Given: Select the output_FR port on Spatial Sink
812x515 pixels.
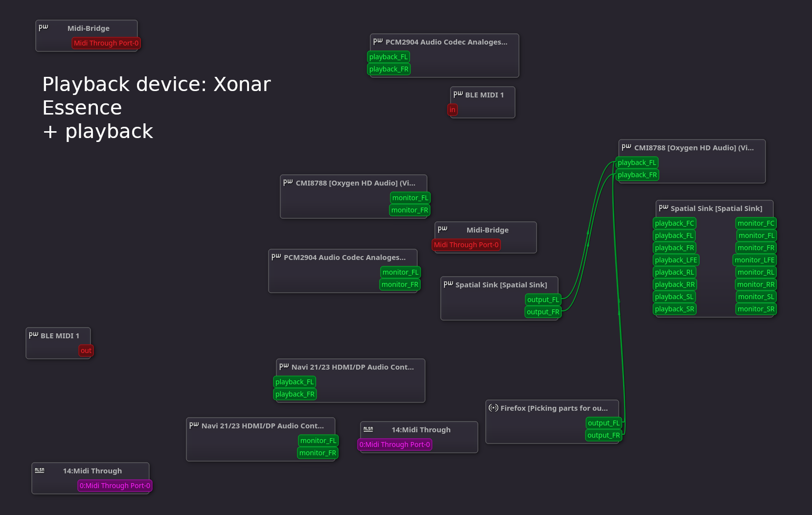Looking at the screenshot, I should [542, 312].
